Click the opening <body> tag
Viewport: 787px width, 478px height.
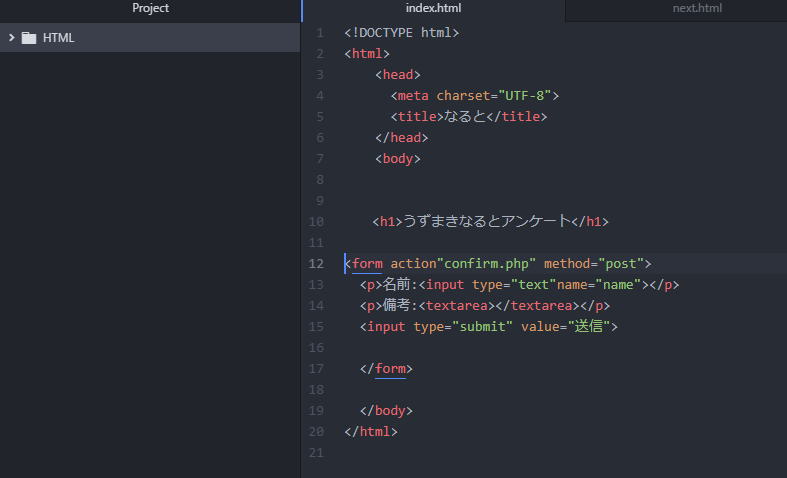click(x=398, y=159)
